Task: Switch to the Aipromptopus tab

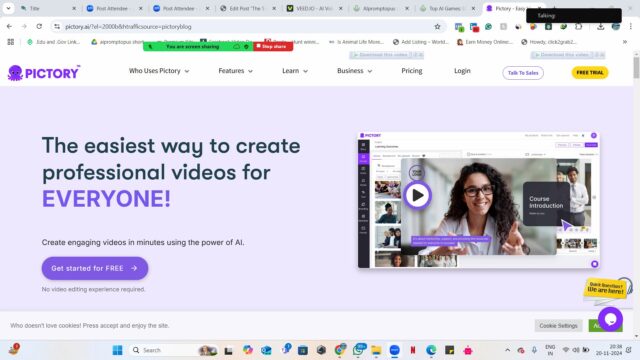Action: click(381, 8)
